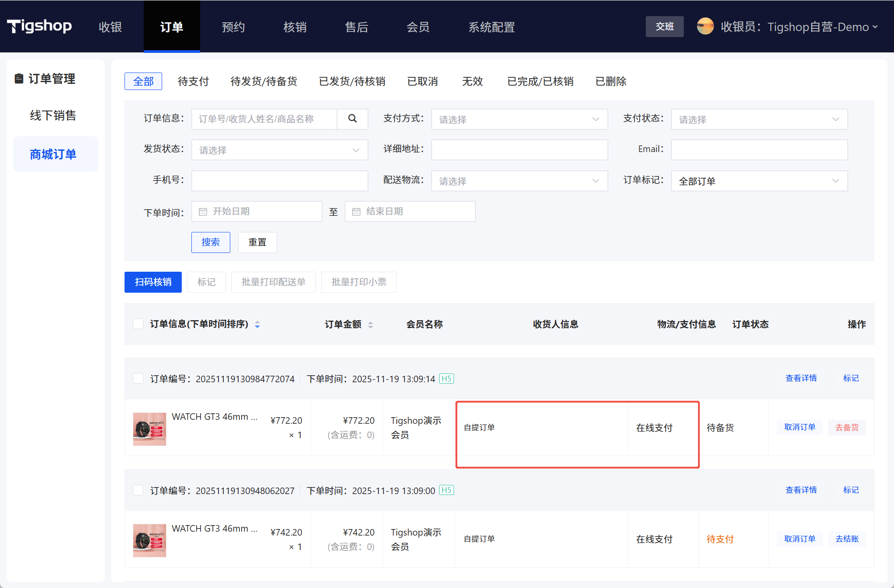
Task: Expand the shipping status dropdown
Action: click(x=280, y=150)
